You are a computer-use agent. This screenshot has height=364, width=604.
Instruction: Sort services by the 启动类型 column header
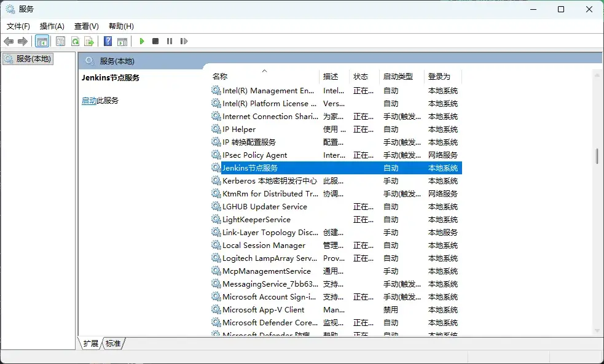[398, 77]
